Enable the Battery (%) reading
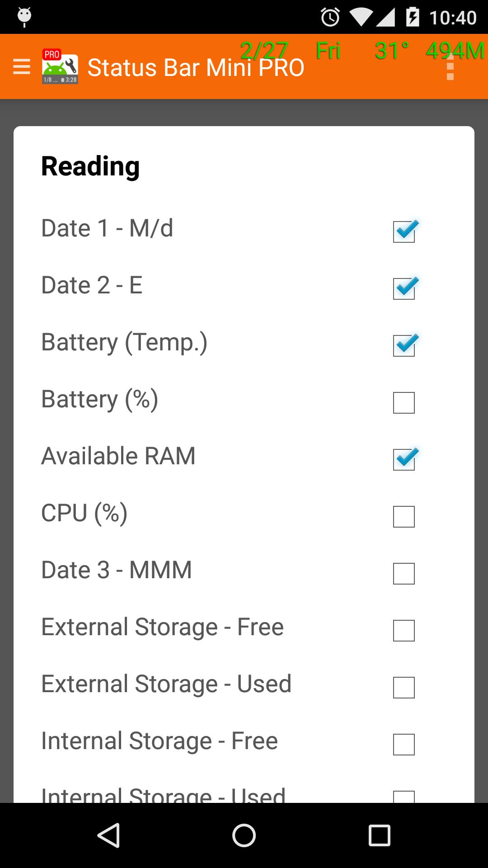Screen dimensions: 488x868 [404, 402]
